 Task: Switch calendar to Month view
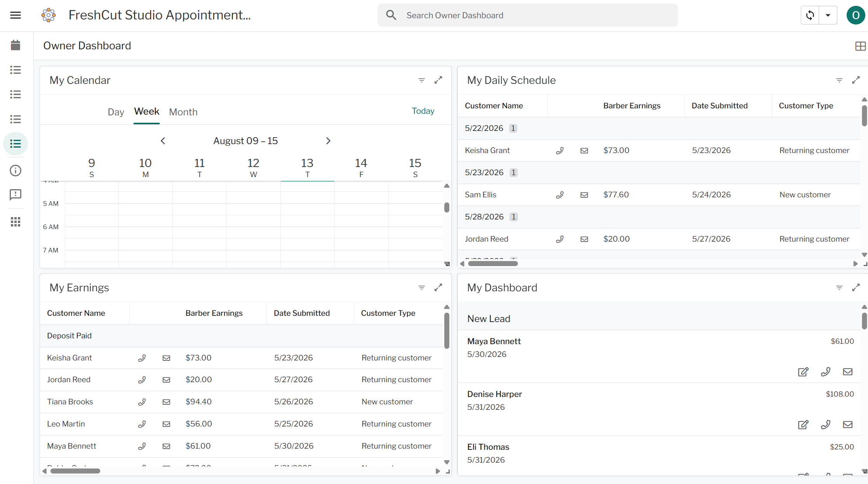tap(183, 112)
